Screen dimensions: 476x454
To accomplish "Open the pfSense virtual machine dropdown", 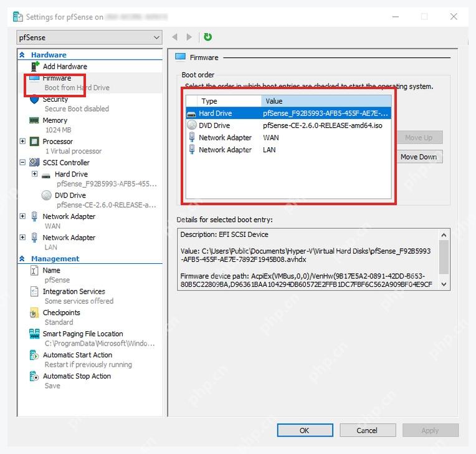I will coord(89,37).
